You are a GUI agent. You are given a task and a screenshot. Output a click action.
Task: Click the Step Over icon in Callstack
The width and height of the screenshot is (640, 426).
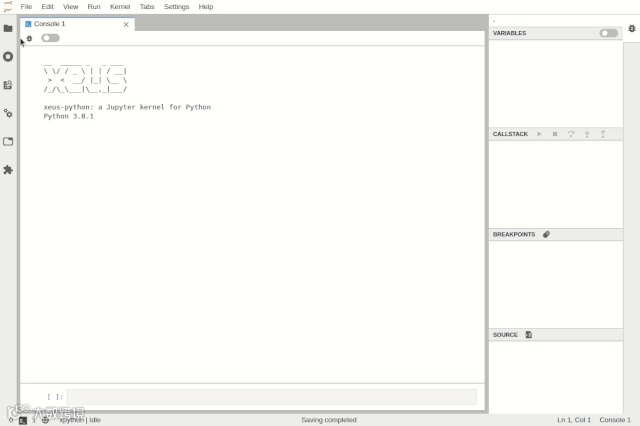[x=571, y=134]
